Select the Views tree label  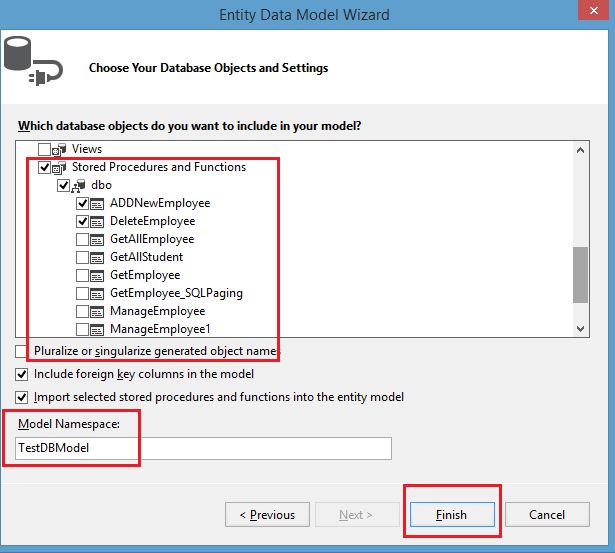[x=87, y=149]
